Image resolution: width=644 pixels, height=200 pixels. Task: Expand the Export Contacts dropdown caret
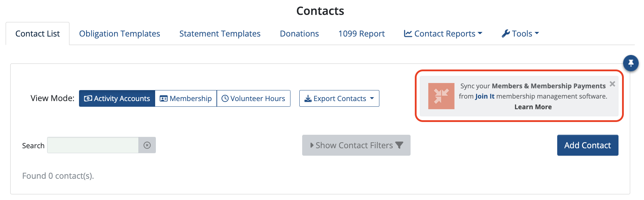coord(372,98)
